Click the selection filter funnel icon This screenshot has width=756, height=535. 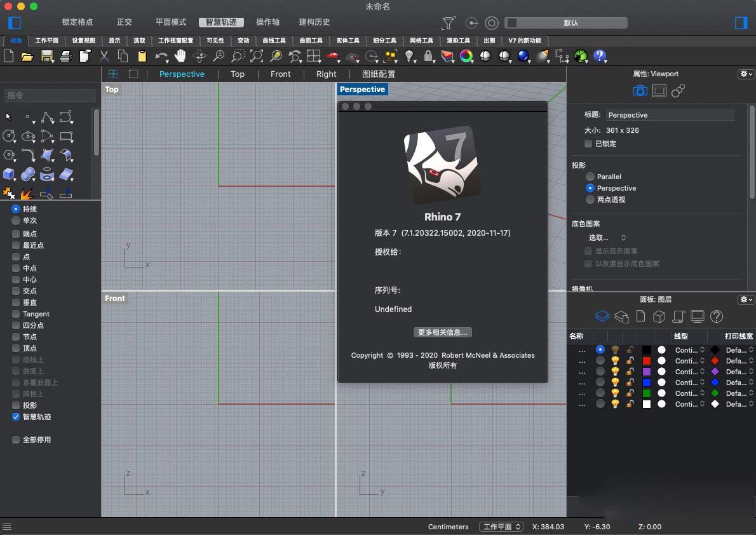tap(449, 23)
